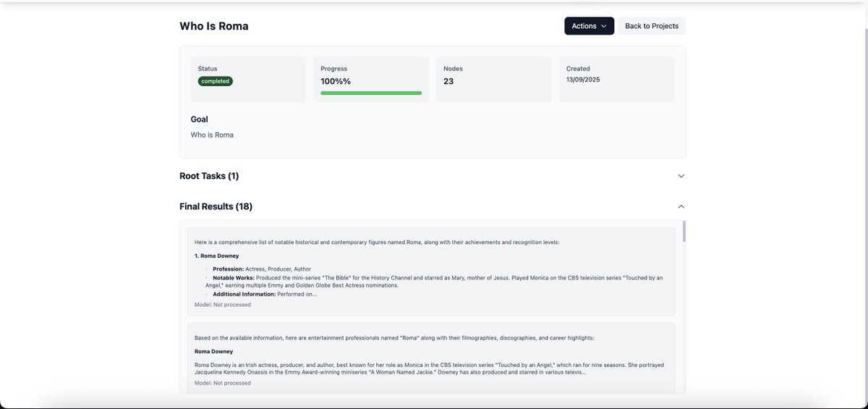Click the Root Tasks (1) heading
This screenshot has width=868, height=409.
click(209, 176)
